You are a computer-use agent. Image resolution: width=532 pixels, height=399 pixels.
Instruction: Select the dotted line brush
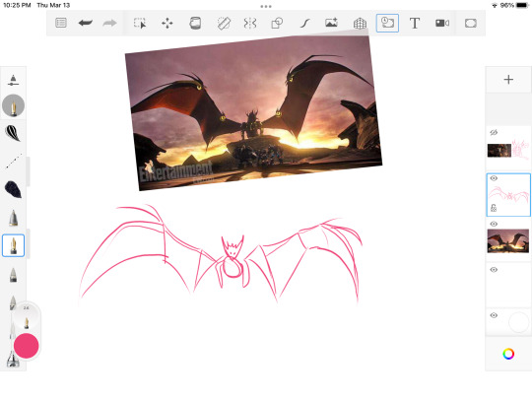pos(14,162)
